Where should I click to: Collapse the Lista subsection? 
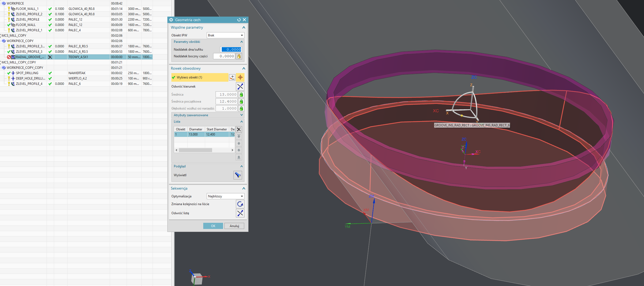[x=242, y=122]
